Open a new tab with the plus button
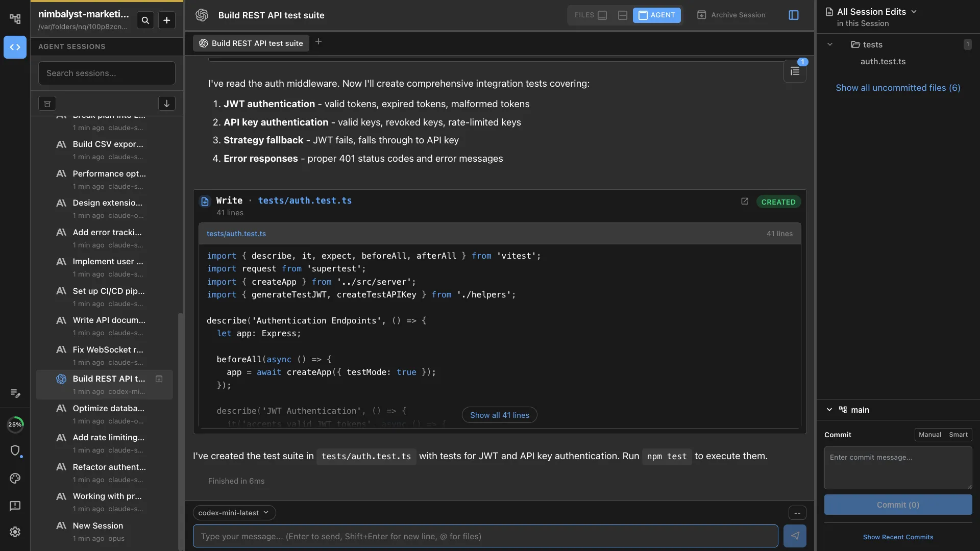This screenshot has width=980, height=551. click(x=318, y=42)
